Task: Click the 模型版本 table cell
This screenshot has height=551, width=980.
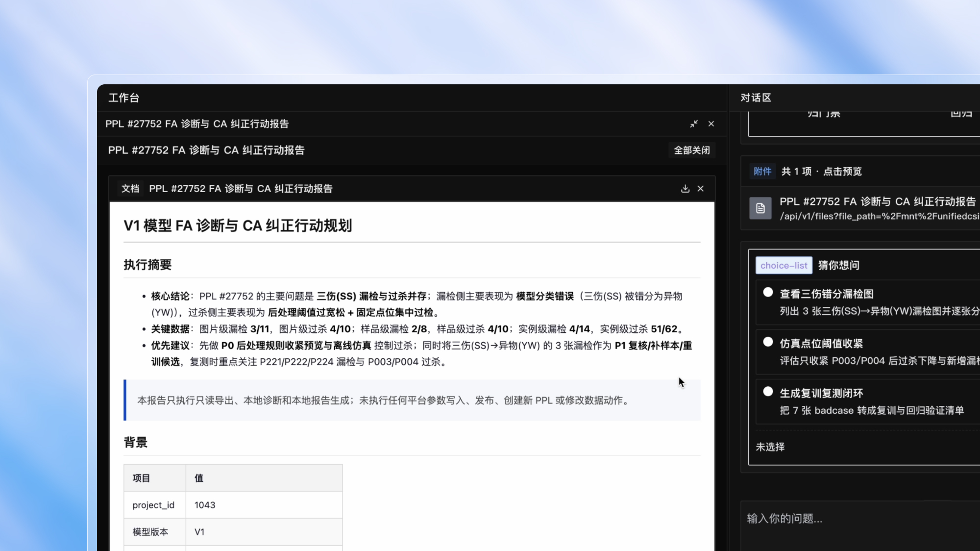Action: pos(154,532)
